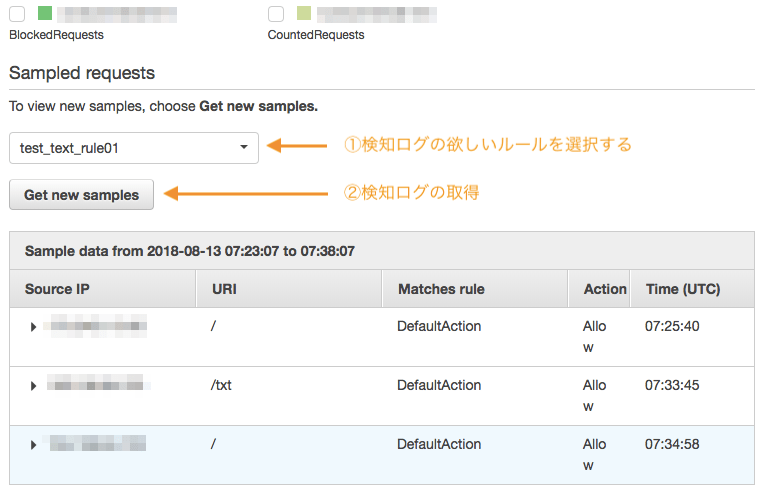
Task: Toggle the CountedRequests checkbox
Action: click(276, 14)
